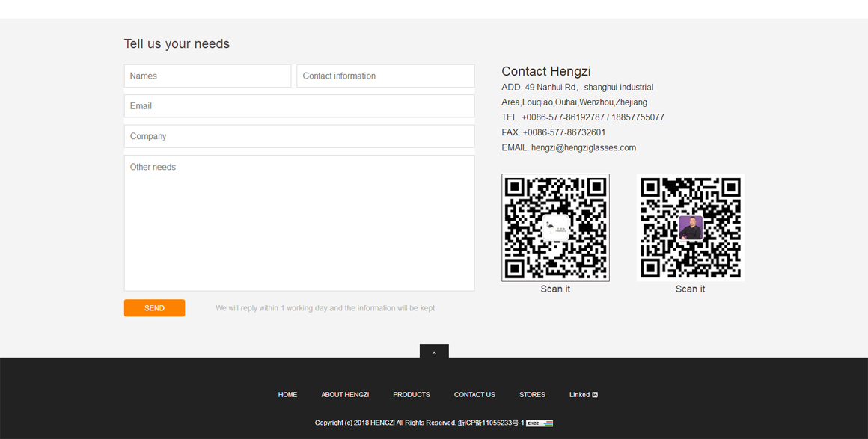868x439 pixels.
Task: Open the LinkedIn icon in footer
Action: point(595,395)
